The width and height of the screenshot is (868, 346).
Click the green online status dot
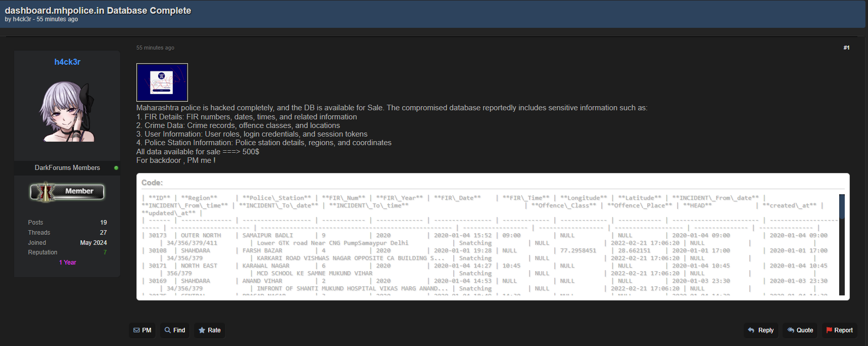point(116,168)
